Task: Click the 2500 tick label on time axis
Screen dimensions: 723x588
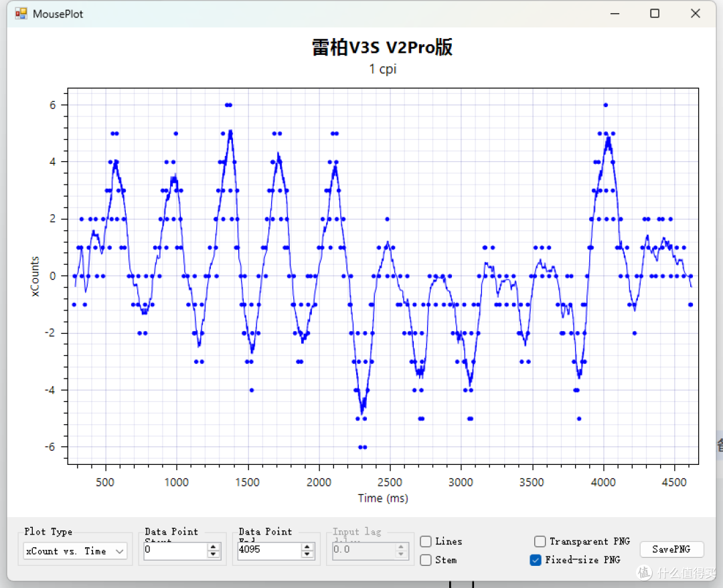Action: tap(390, 482)
